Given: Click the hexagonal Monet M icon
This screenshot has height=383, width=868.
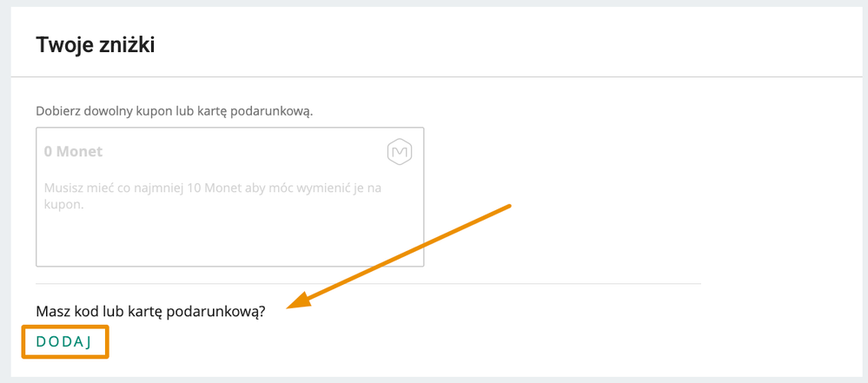Looking at the screenshot, I should pos(401,151).
